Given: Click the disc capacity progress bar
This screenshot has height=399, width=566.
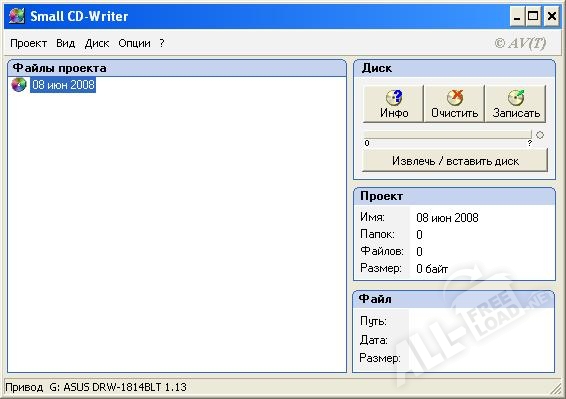Looking at the screenshot, I should [x=448, y=134].
